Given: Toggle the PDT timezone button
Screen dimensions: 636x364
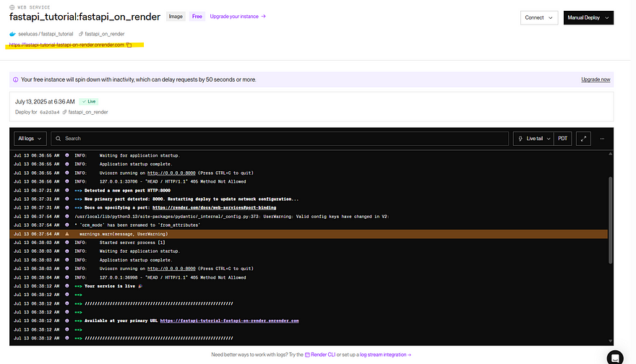Looking at the screenshot, I should coord(562,139).
